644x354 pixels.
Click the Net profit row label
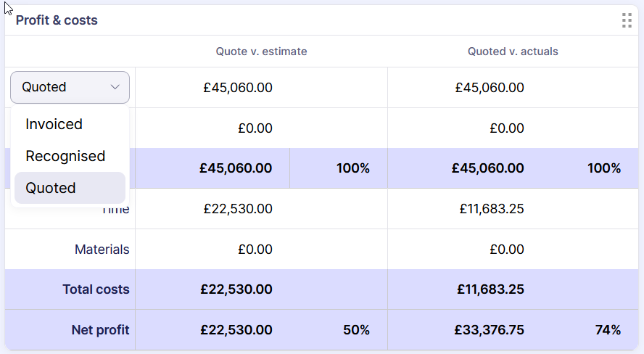(x=100, y=330)
